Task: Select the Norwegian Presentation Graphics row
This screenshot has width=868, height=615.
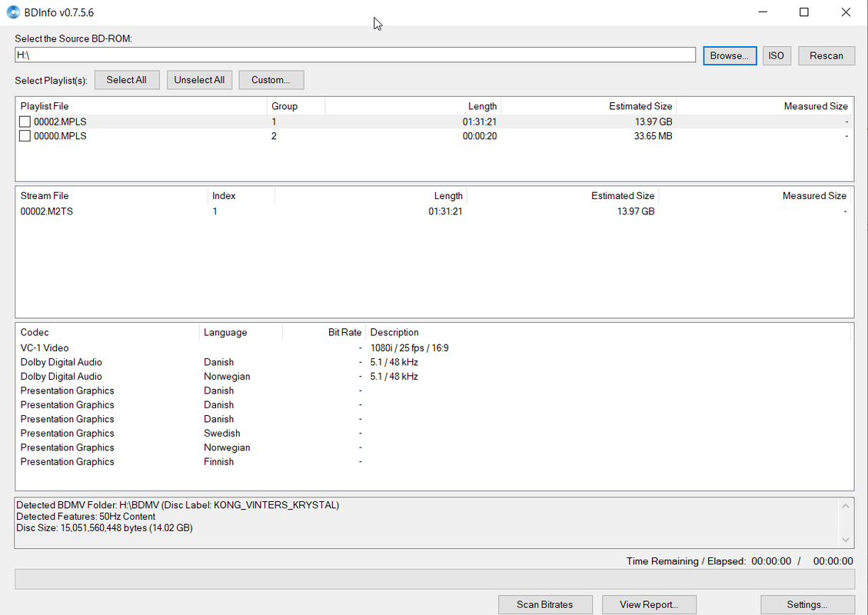Action: click(x=434, y=447)
